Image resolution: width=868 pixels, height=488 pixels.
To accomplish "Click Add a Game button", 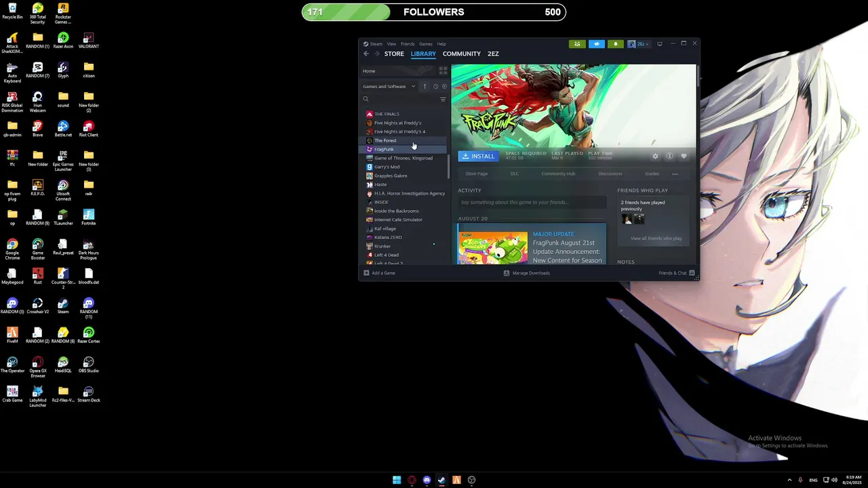I will (380, 273).
